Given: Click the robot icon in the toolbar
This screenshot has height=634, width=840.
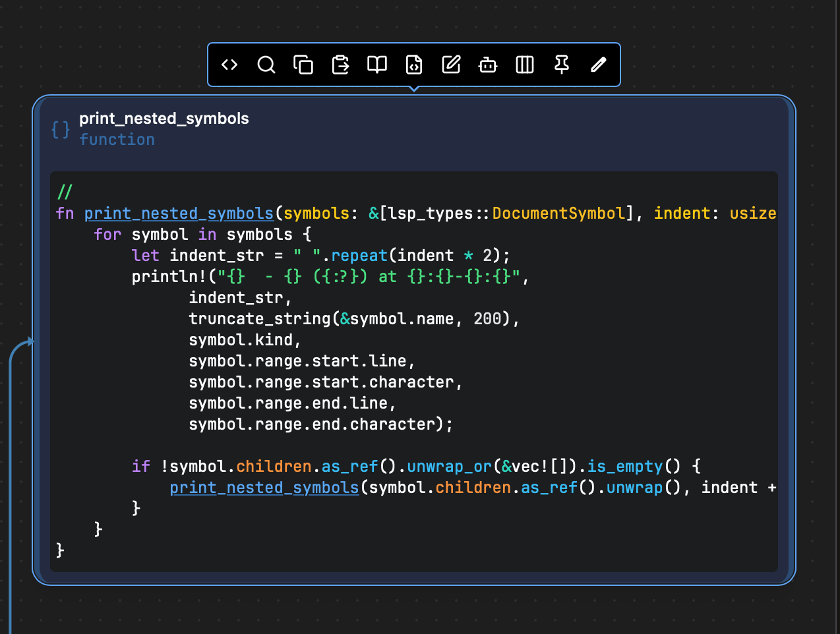Looking at the screenshot, I should coord(488,65).
